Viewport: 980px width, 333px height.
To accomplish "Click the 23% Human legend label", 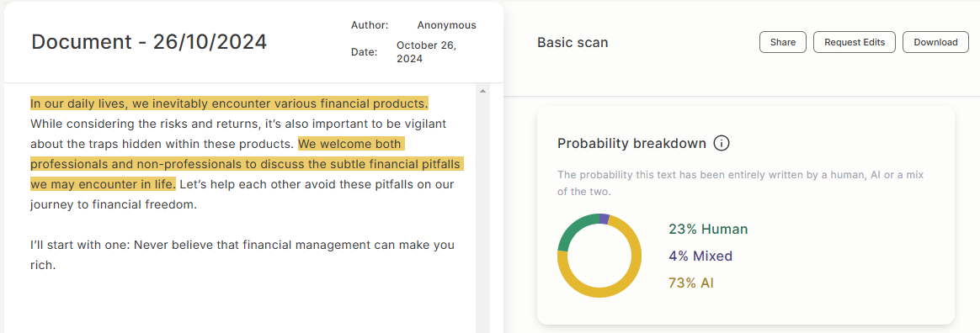I will [x=708, y=230].
